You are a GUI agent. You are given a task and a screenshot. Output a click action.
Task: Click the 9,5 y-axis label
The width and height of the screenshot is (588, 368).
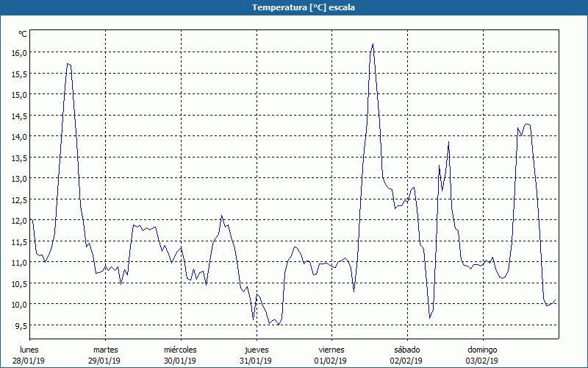20,325
